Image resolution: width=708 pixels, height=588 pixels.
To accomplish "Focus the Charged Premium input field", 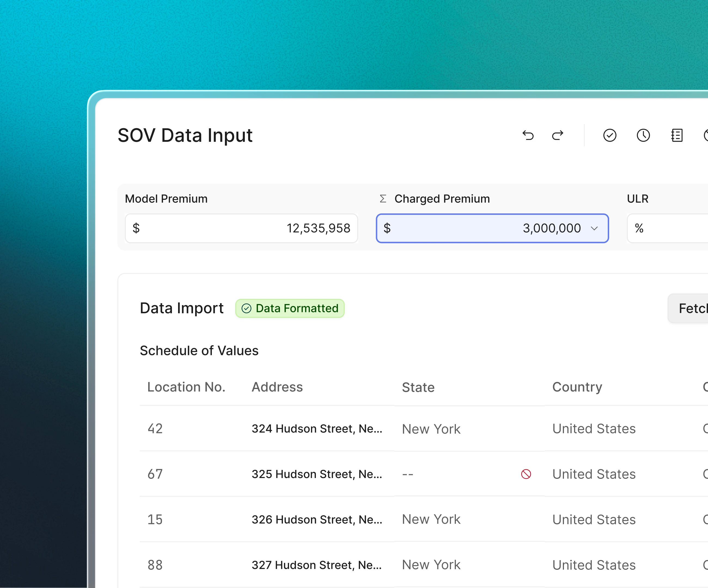I will [x=492, y=228].
